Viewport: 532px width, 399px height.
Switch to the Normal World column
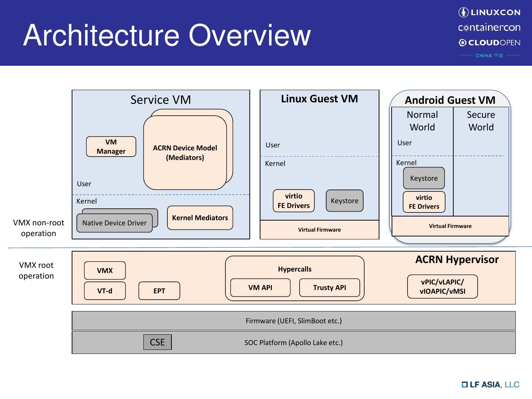point(422,121)
